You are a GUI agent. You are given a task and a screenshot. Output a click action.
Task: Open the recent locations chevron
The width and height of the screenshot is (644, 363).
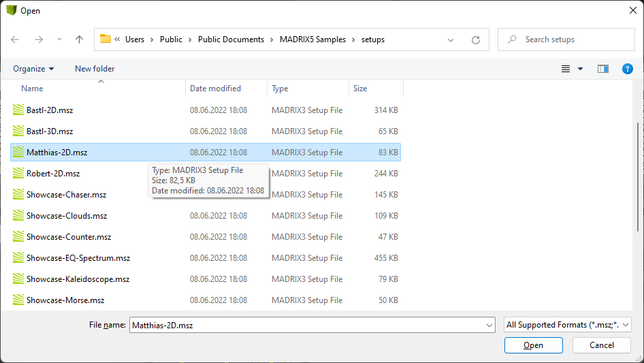[x=59, y=40]
